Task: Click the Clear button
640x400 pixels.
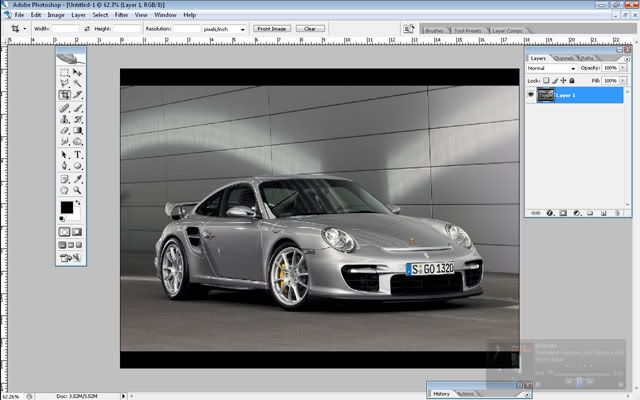Action: coord(310,29)
